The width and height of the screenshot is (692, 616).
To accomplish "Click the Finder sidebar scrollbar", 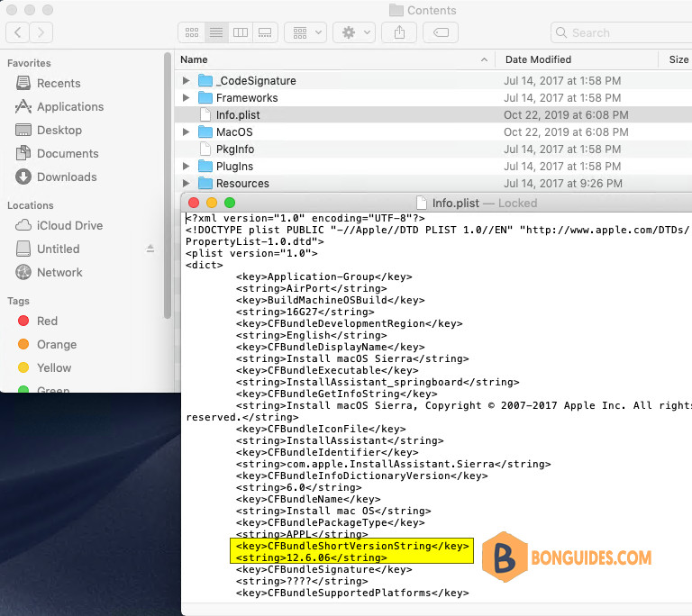I will click(x=168, y=186).
